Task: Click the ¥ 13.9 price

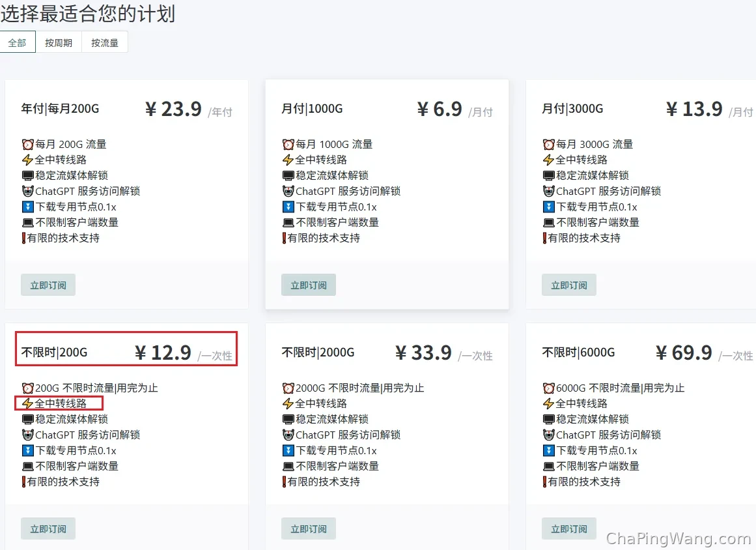Action: 694,109
